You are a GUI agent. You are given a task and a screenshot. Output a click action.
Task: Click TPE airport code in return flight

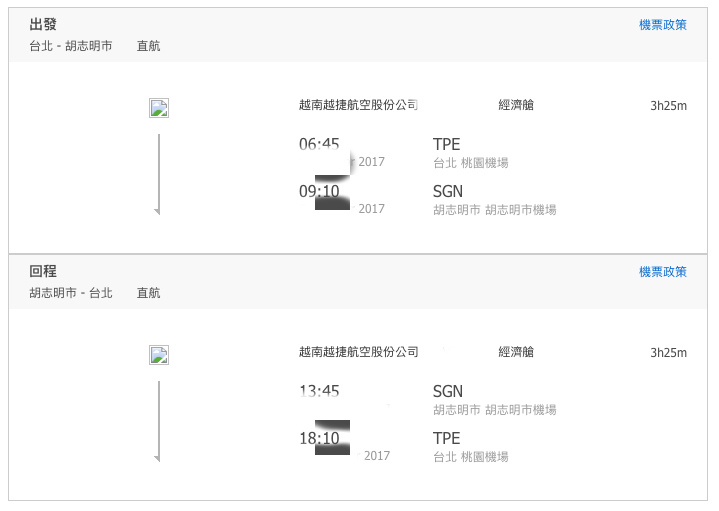[446, 438]
